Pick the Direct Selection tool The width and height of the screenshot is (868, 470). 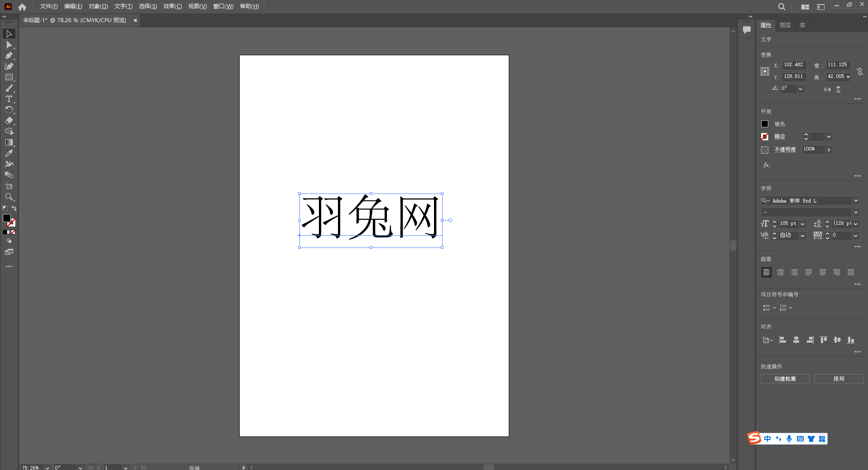coord(9,45)
